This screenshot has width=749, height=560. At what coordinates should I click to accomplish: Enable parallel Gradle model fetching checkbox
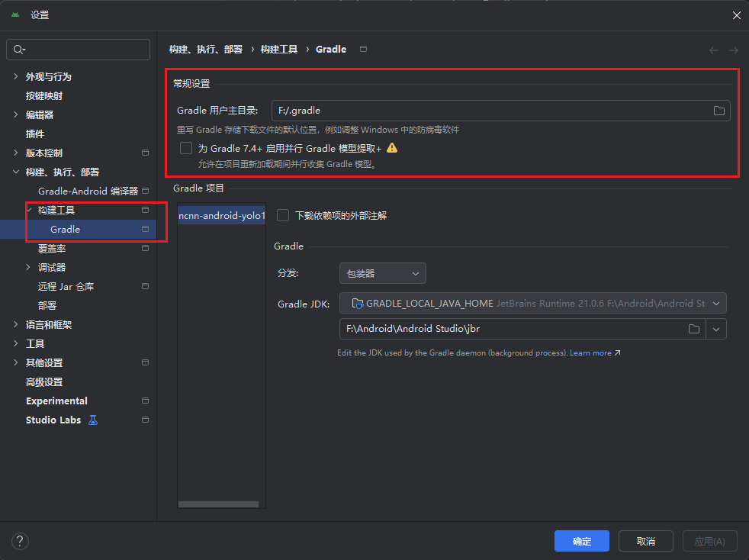click(x=186, y=148)
